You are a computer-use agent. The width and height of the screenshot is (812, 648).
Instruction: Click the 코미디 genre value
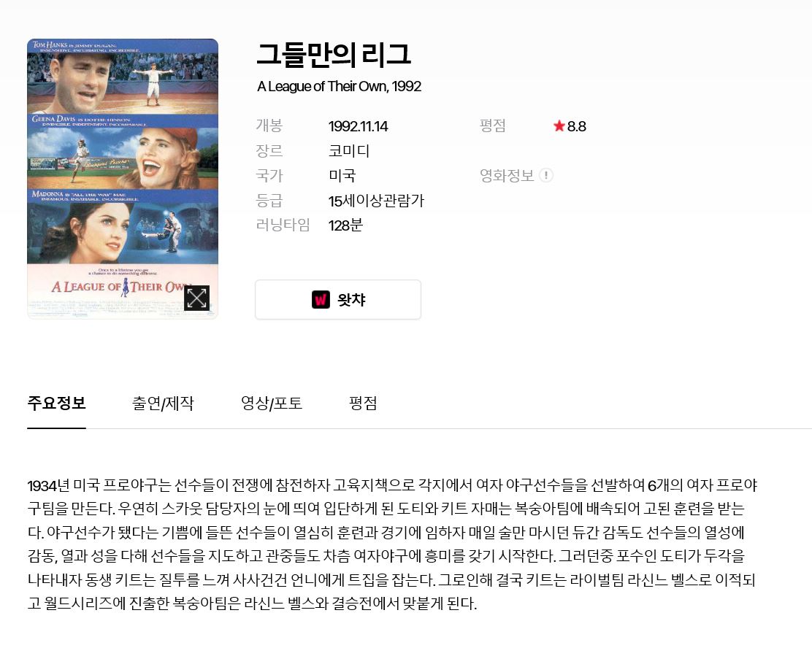pyautogui.click(x=349, y=150)
